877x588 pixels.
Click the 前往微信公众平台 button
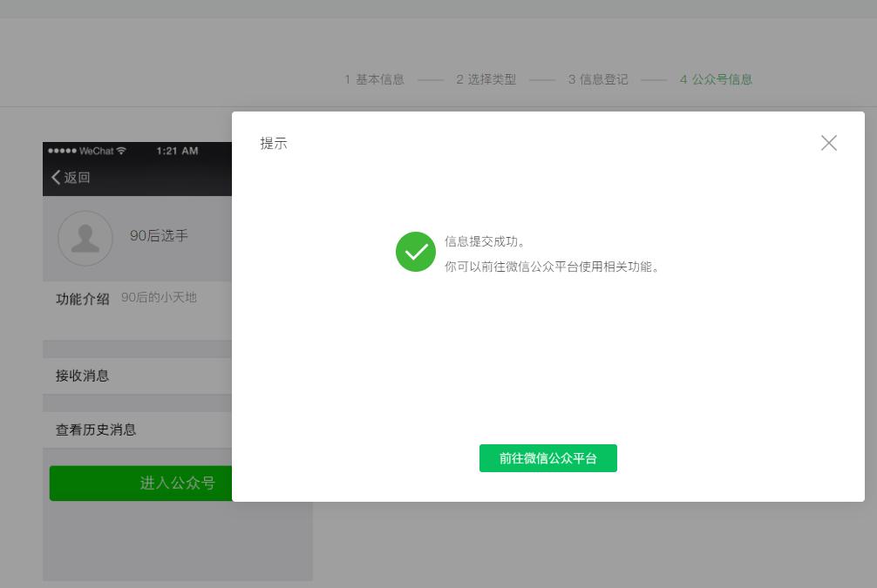(548, 458)
